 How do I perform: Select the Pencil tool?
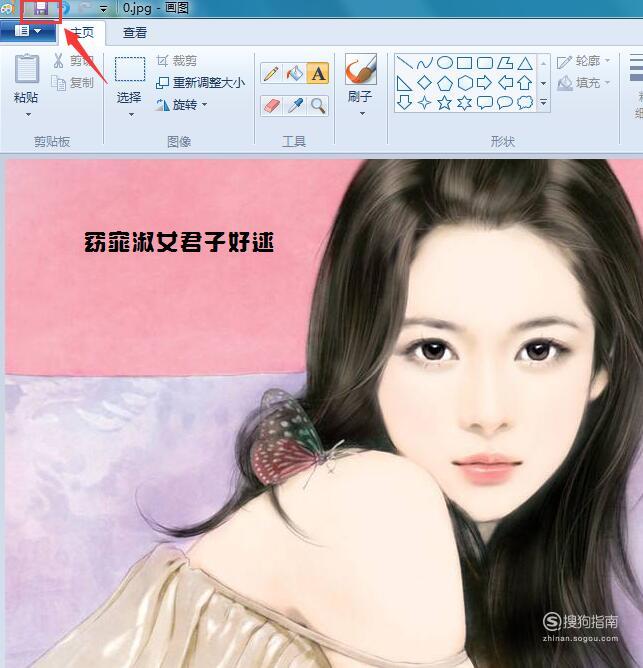[x=271, y=73]
